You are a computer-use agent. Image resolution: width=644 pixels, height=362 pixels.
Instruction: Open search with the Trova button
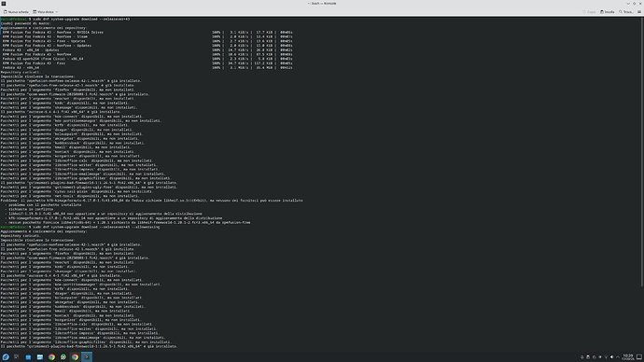[x=626, y=12]
